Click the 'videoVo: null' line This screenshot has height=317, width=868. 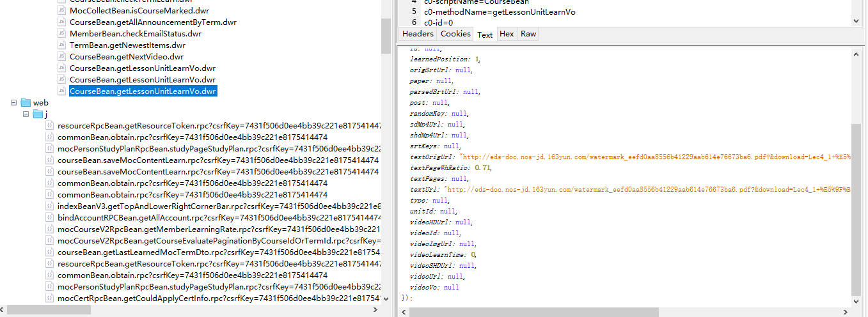pos(434,287)
